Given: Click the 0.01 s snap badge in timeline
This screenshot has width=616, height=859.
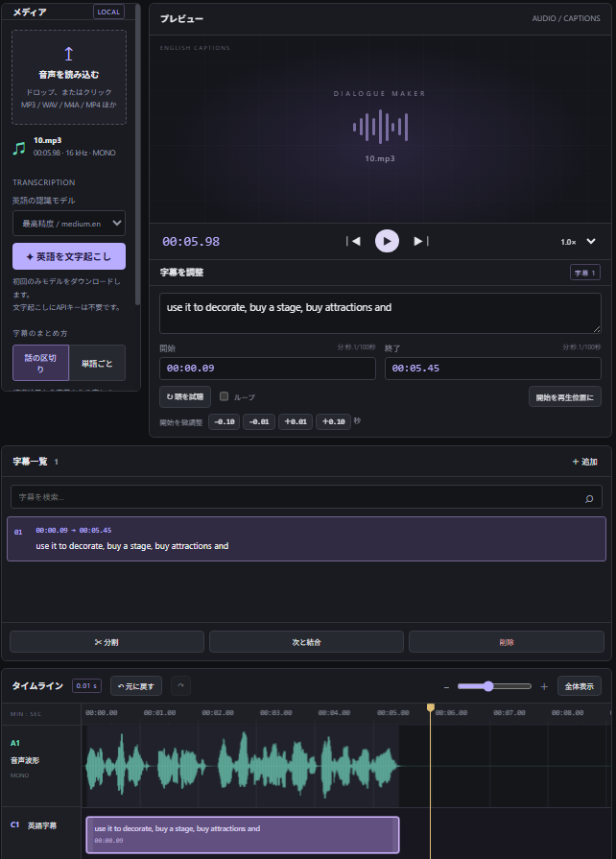Looking at the screenshot, I should pos(86,686).
